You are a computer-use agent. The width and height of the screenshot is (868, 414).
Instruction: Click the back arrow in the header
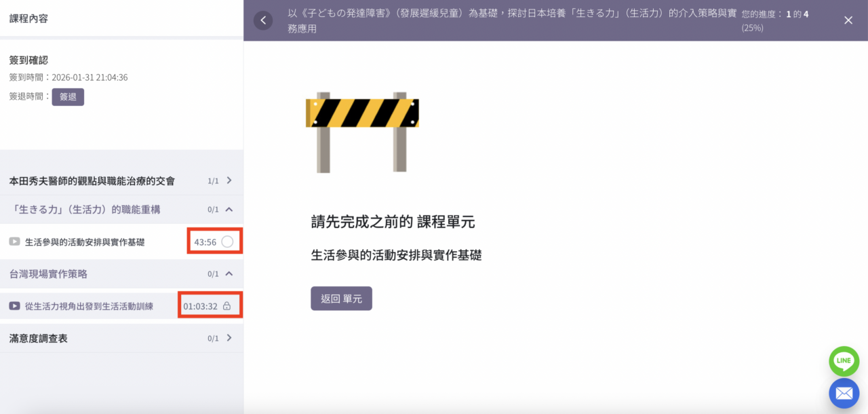point(263,20)
